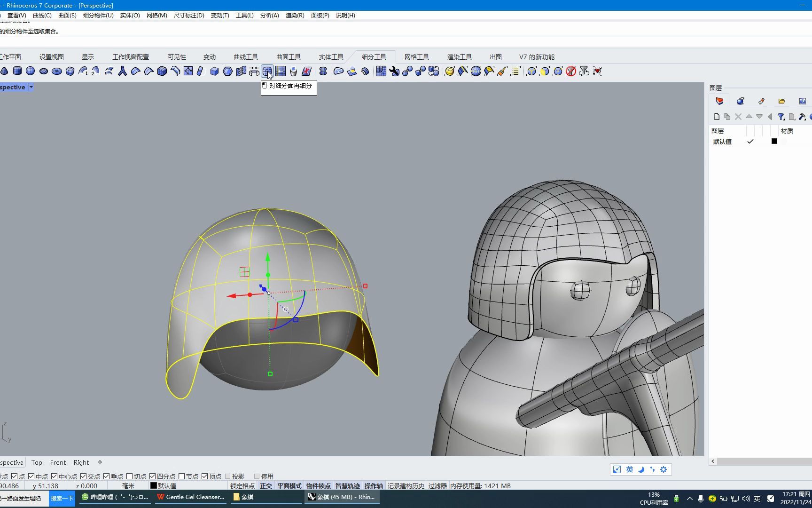This screenshot has width=812, height=508.
Task: Open the layer filter dropdown funnel
Action: pyautogui.click(x=781, y=117)
